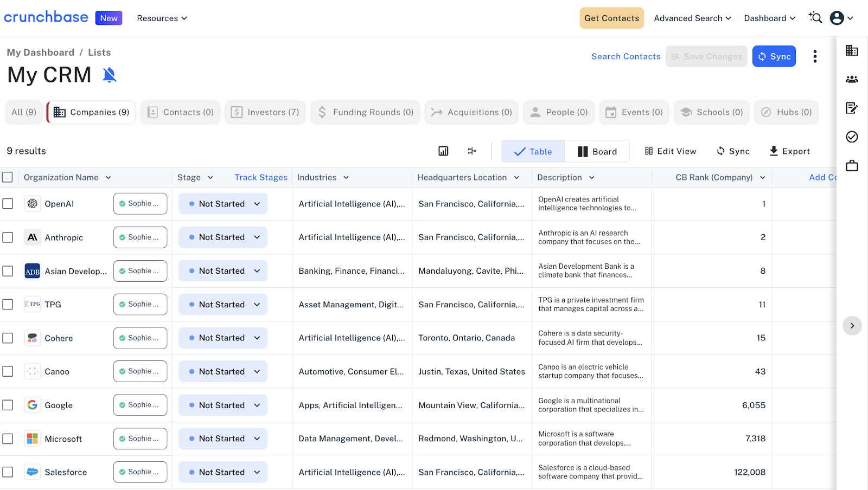Image resolution: width=868 pixels, height=490 pixels.
Task: Expand the side panel arrow button
Action: point(852,326)
